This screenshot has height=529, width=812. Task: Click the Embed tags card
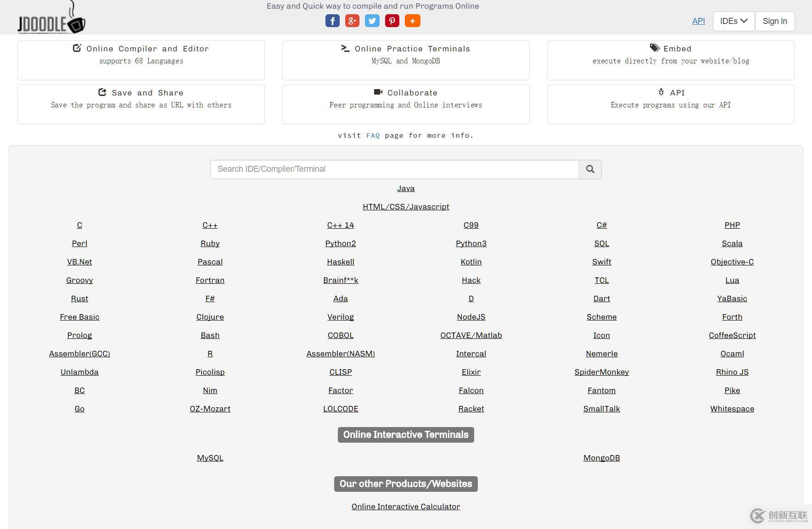[x=671, y=60]
